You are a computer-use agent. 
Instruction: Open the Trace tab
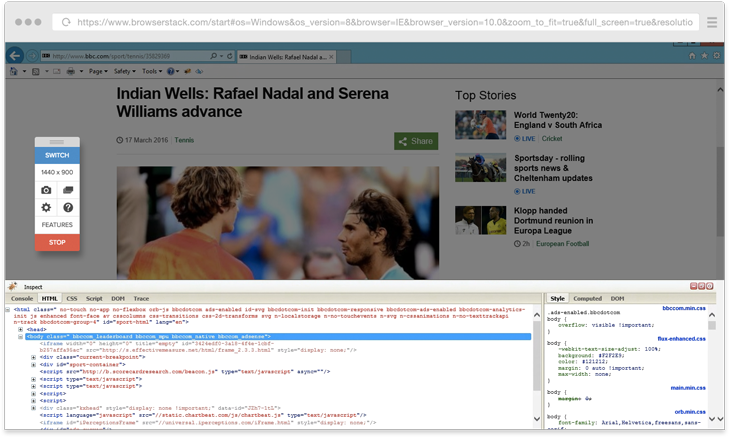(x=141, y=298)
